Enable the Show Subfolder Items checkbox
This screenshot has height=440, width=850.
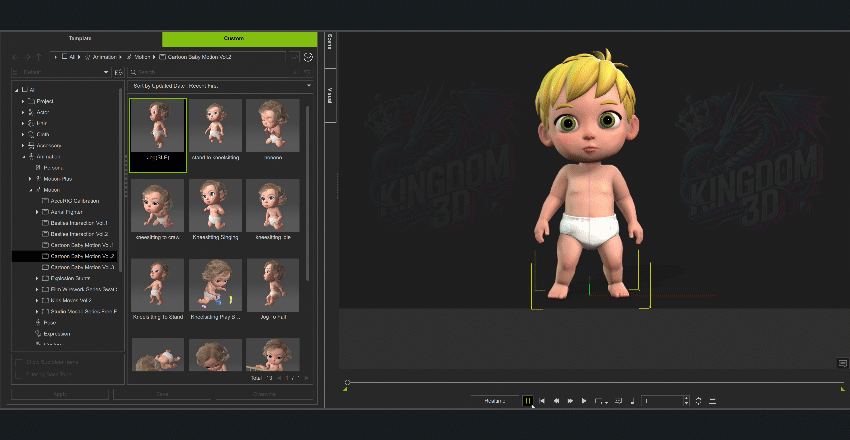18,362
